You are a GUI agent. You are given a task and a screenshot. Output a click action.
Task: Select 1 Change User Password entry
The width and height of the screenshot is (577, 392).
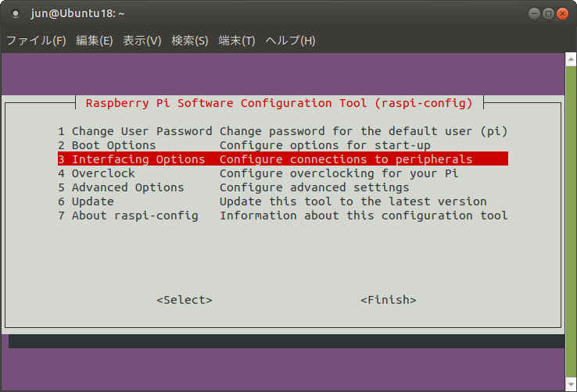pyautogui.click(x=282, y=131)
